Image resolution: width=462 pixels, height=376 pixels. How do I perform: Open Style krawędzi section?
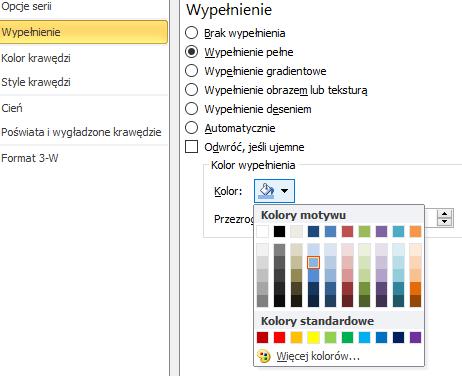(36, 82)
